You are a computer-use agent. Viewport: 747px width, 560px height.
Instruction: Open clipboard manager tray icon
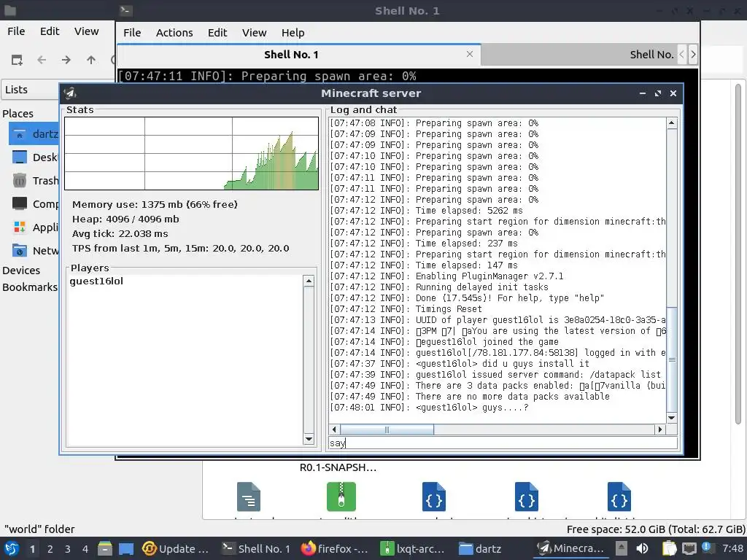coord(669,548)
